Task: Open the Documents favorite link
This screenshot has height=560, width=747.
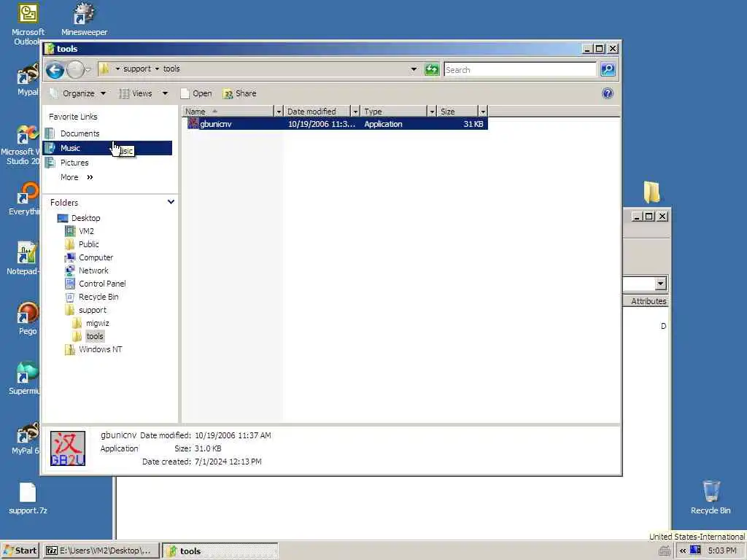Action: [x=80, y=133]
